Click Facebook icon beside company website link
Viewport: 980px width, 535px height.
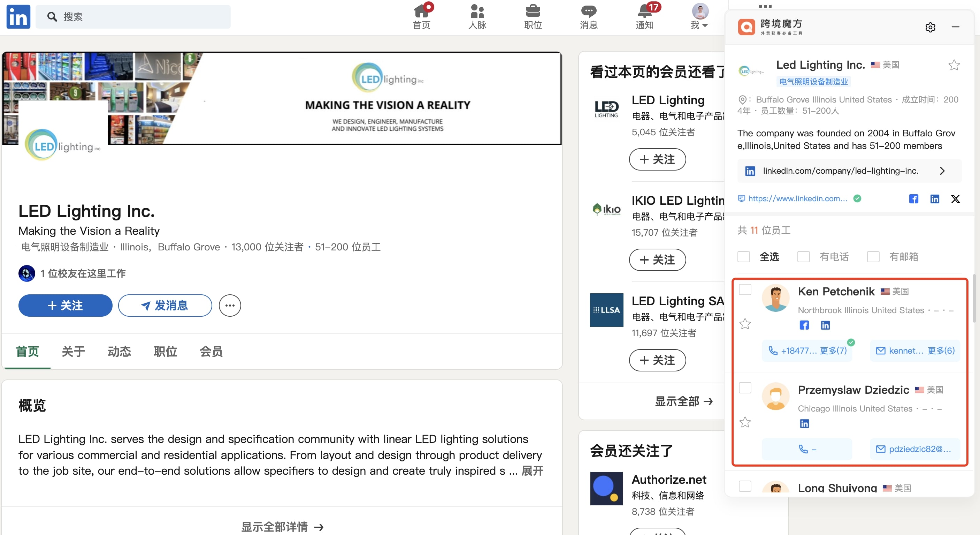point(914,198)
